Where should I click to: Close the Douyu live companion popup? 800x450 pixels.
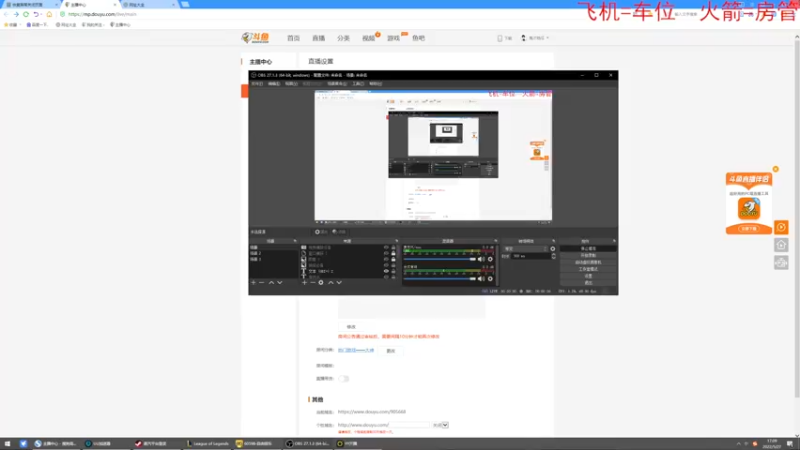click(x=776, y=169)
